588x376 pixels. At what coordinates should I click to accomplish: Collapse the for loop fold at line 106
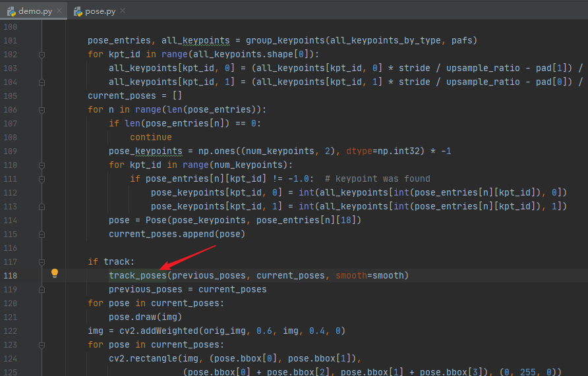point(42,110)
